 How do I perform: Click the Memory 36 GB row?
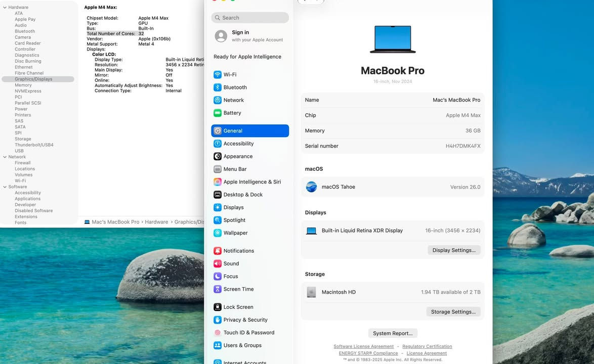pyautogui.click(x=393, y=131)
